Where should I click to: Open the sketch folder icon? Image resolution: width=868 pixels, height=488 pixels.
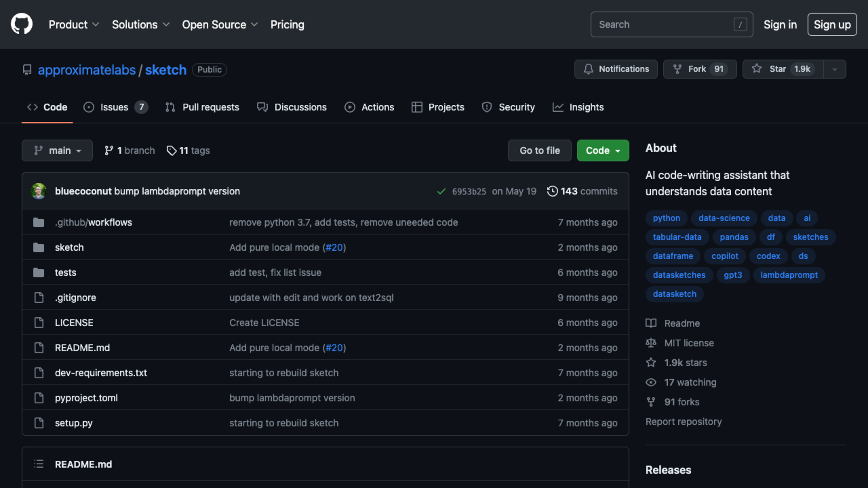coord(39,248)
